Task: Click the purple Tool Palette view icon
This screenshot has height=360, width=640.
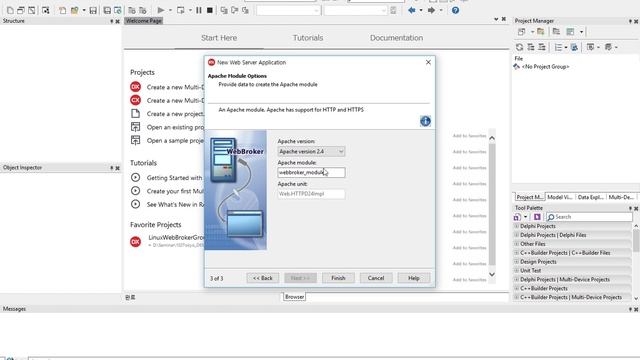Action: click(x=537, y=217)
